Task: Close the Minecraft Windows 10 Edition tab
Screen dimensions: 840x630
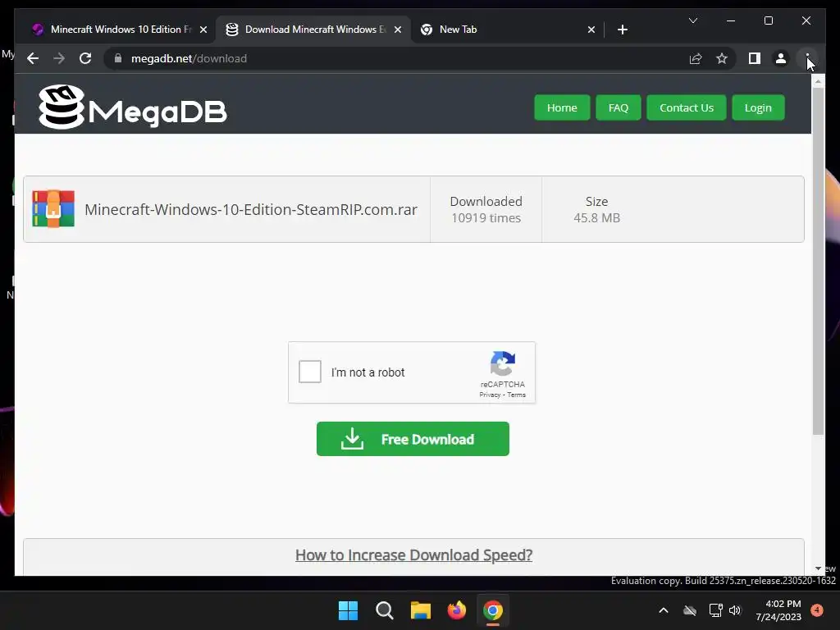Action: (x=203, y=30)
